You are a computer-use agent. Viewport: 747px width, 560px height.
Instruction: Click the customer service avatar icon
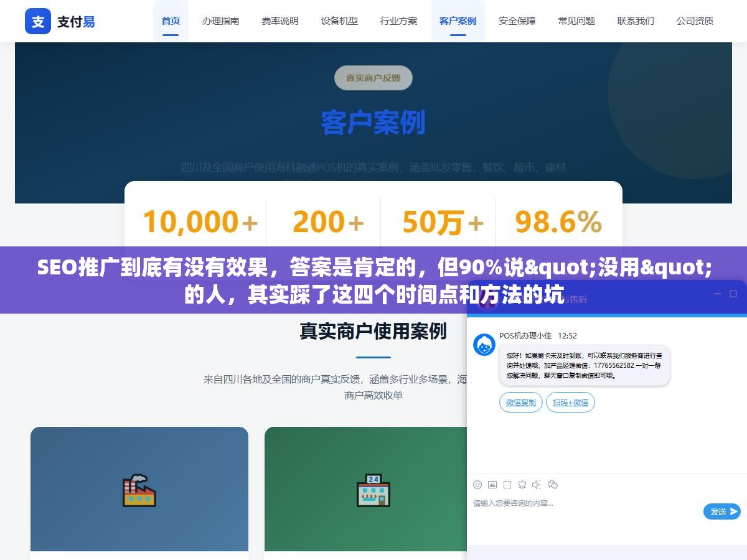pyautogui.click(x=484, y=345)
